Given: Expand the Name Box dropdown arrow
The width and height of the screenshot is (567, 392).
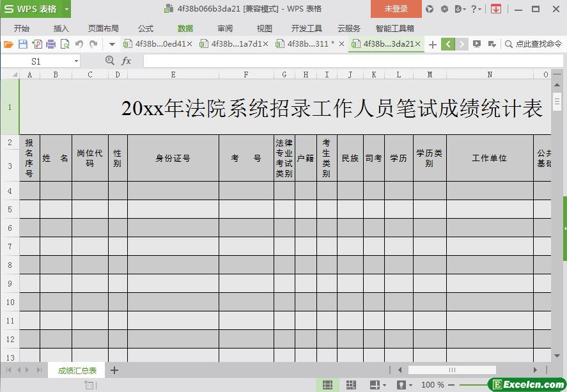Looking at the screenshot, I should 77,61.
